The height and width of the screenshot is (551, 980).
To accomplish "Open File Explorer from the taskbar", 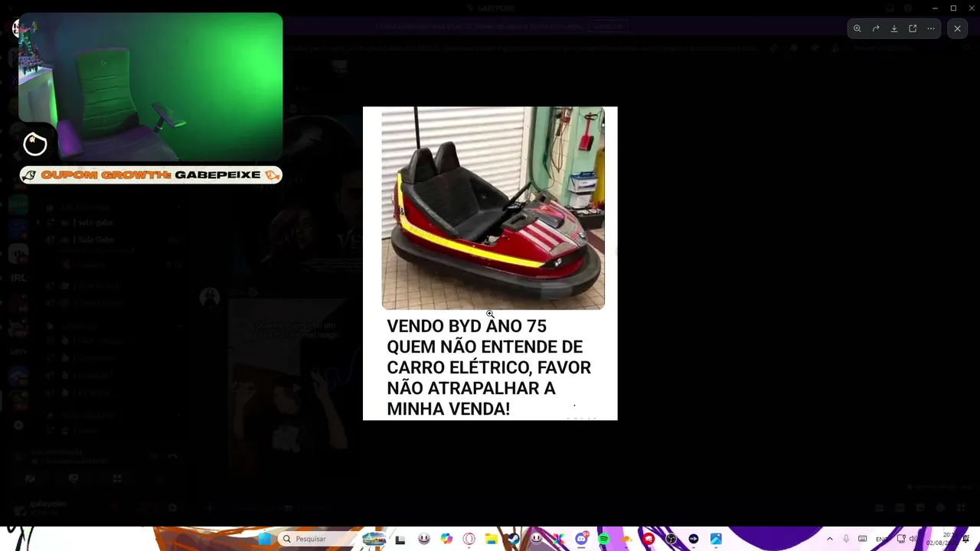I will point(492,539).
